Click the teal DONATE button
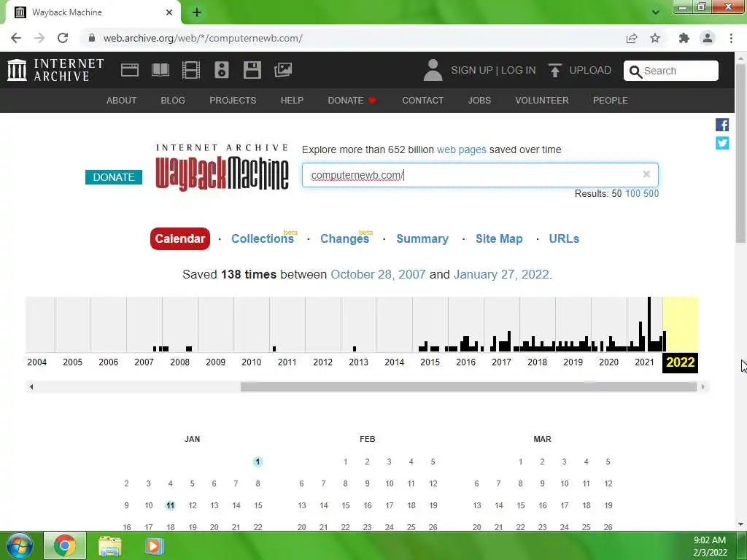The width and height of the screenshot is (747, 560). pos(113,177)
